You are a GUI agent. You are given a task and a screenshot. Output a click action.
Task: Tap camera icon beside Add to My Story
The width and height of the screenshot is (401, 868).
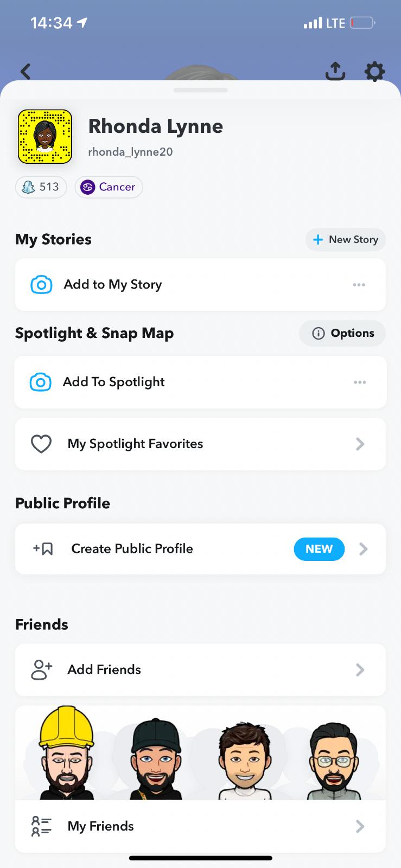coord(41,285)
